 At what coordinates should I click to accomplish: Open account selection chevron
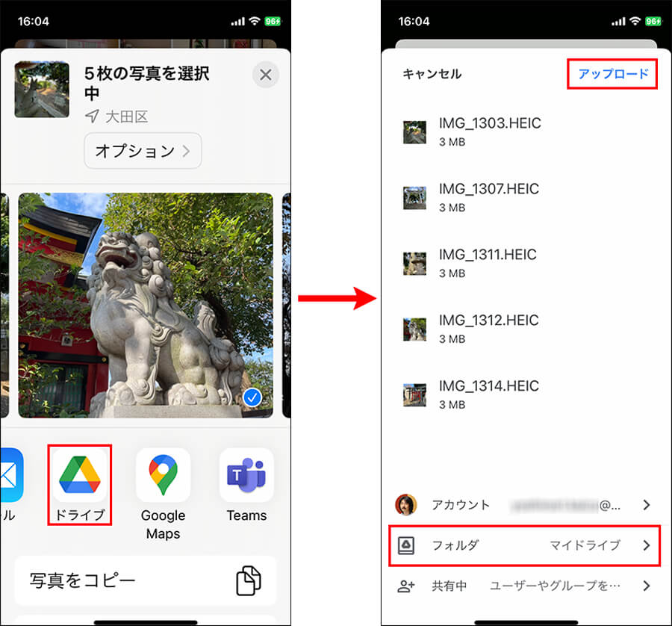point(647,505)
